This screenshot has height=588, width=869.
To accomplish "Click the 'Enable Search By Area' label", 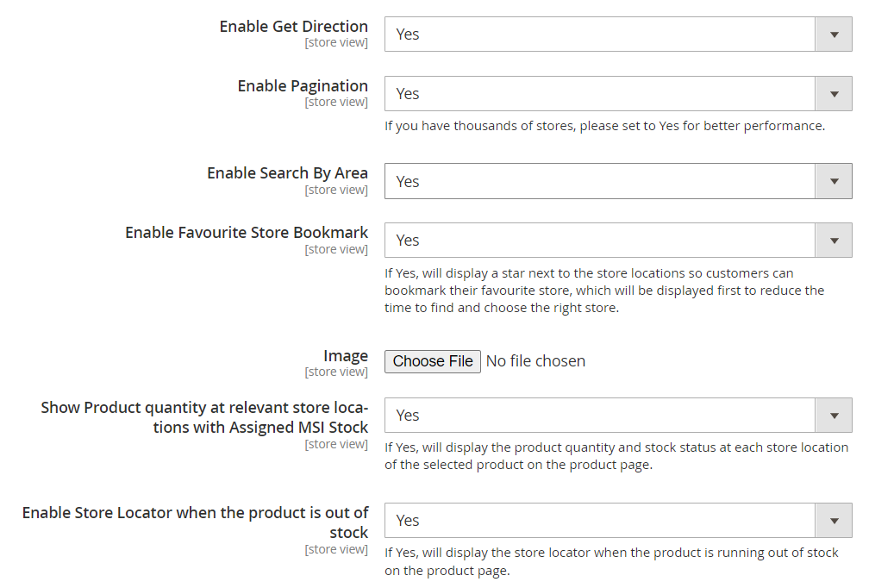I will (x=287, y=172).
